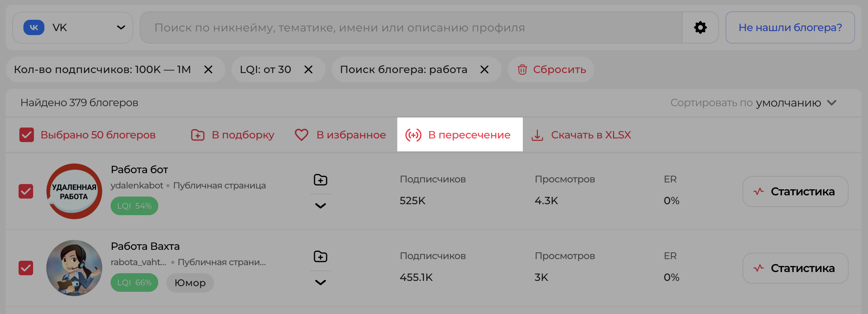Image resolution: width=868 pixels, height=314 pixels.
Task: Remove the LQI от 30 filter
Action: [x=308, y=69]
